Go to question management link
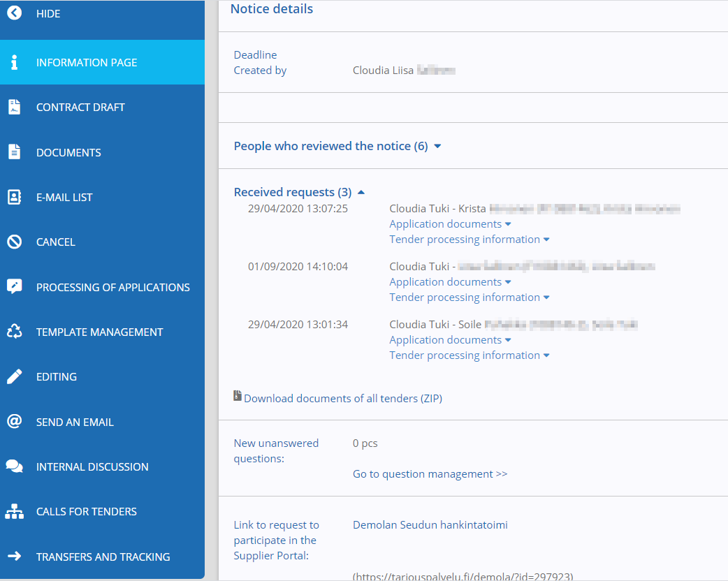Screen dimensions: 728x581 (430, 473)
